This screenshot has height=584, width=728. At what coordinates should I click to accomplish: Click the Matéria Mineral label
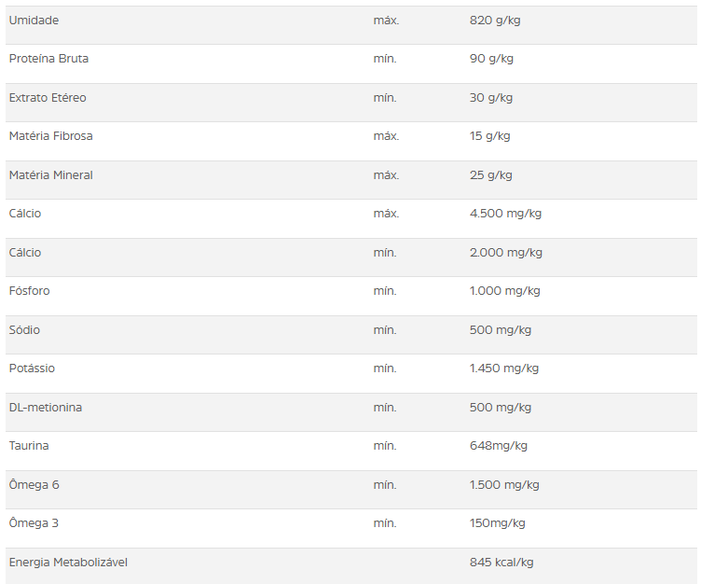point(50,175)
